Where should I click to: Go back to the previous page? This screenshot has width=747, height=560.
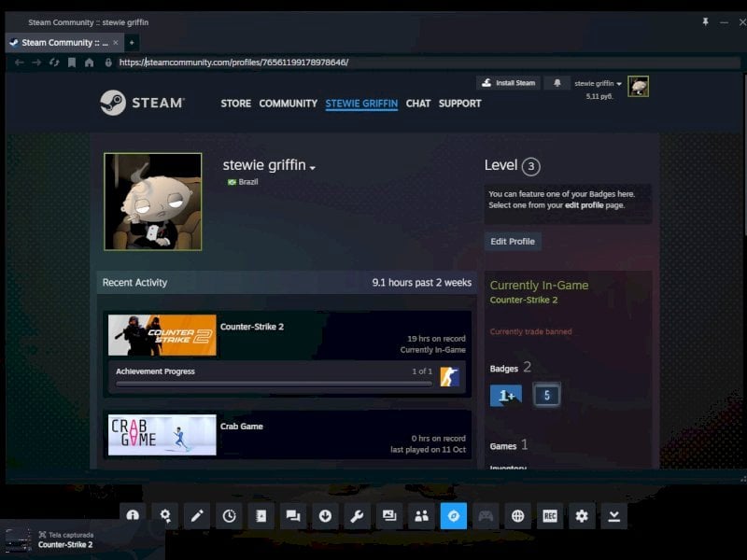tap(19, 63)
